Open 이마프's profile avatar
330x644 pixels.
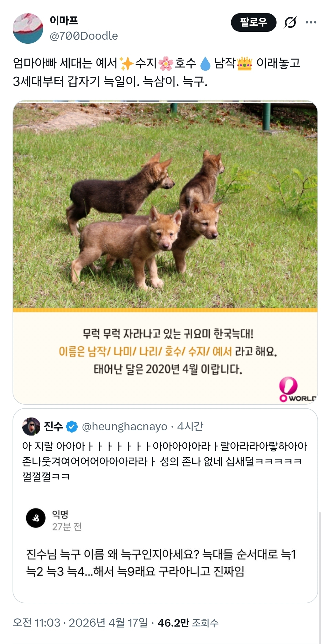coord(28,28)
